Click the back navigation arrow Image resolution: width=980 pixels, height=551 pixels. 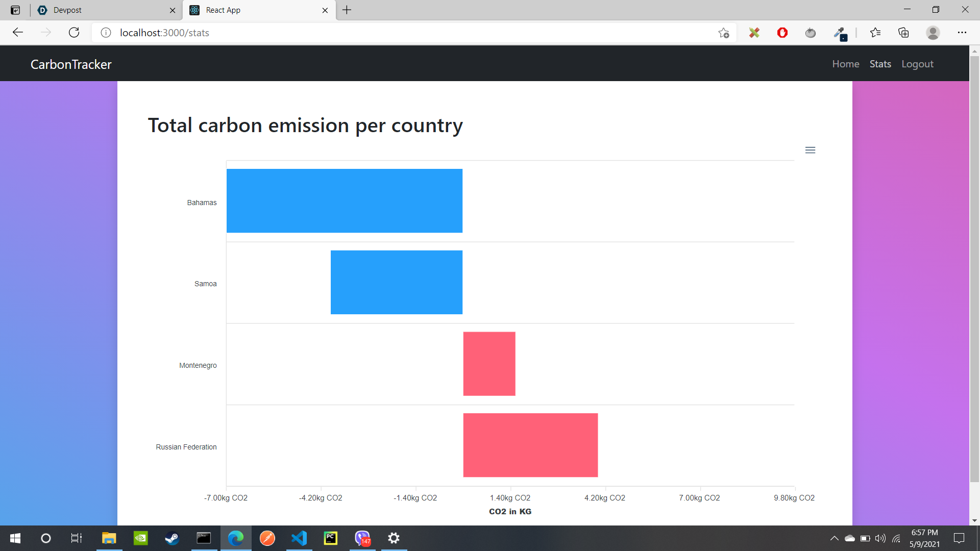pos(18,33)
